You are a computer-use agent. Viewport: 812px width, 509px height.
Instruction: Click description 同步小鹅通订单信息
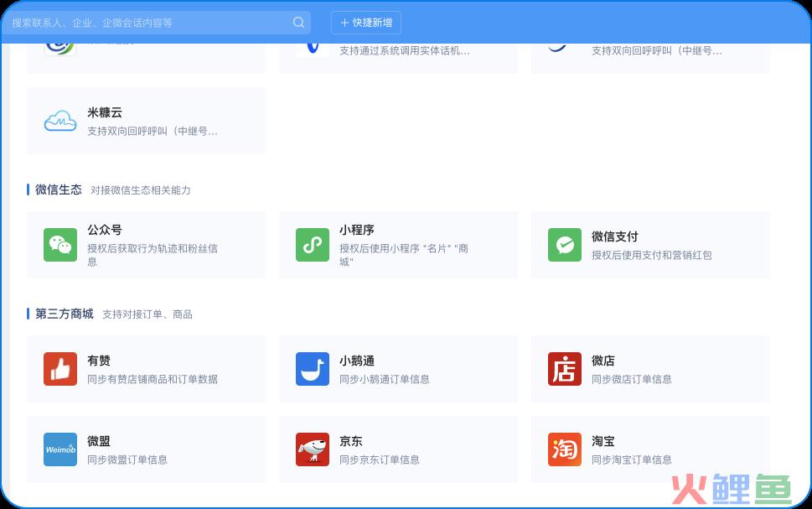point(385,379)
